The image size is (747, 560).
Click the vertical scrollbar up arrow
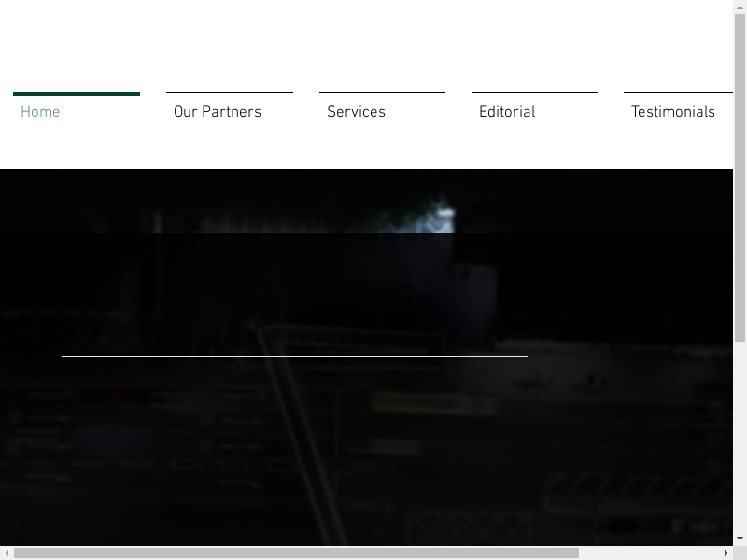[x=740, y=7]
